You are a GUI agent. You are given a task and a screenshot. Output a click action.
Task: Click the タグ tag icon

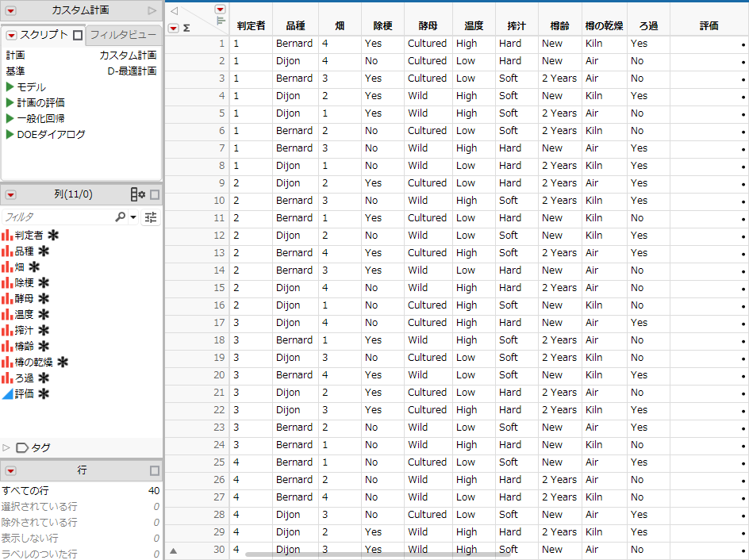tap(22, 448)
